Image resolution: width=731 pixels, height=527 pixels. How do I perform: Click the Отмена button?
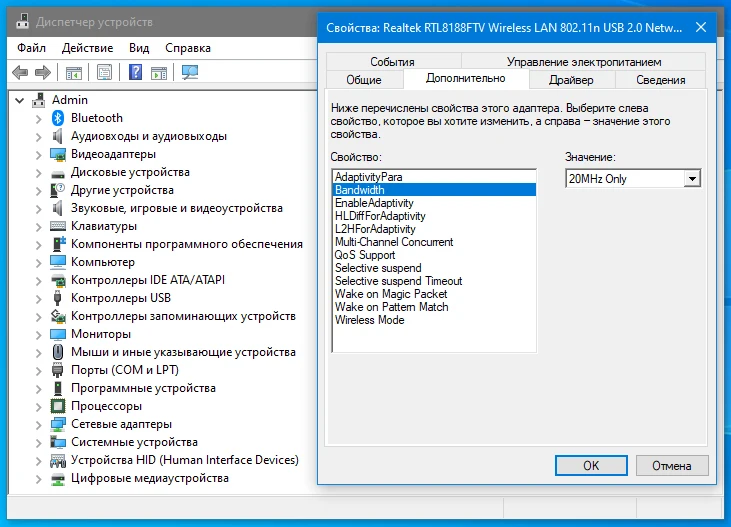tap(672, 465)
